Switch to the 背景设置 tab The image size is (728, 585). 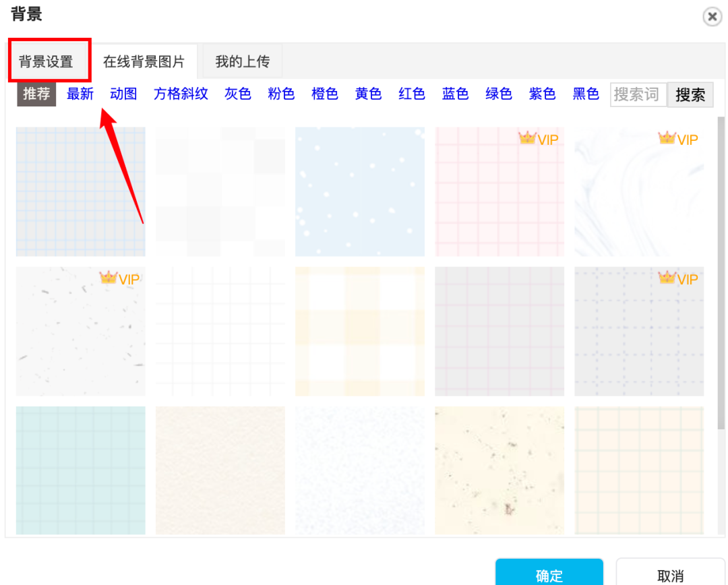coord(47,61)
